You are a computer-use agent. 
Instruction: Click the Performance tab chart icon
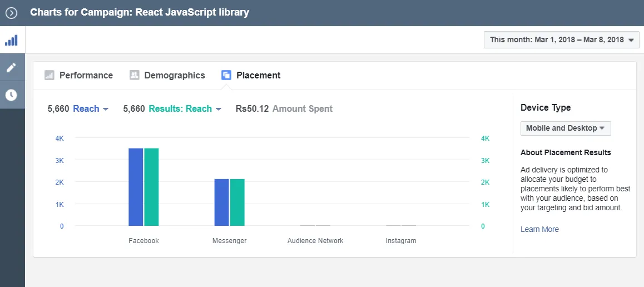(49, 75)
